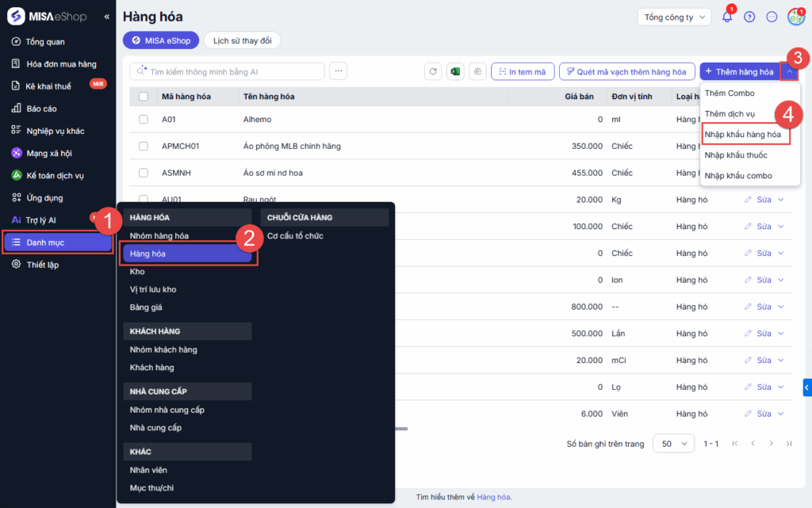Click the Quét mã vạch thêm hàng hóa button
Image resolution: width=812 pixels, height=508 pixels.
(x=626, y=71)
